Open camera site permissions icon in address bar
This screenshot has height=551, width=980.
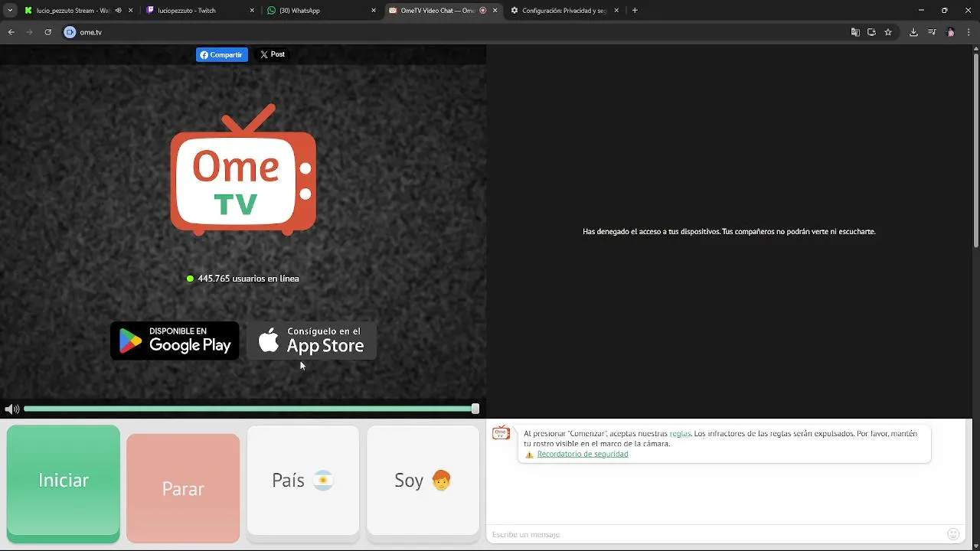(70, 32)
